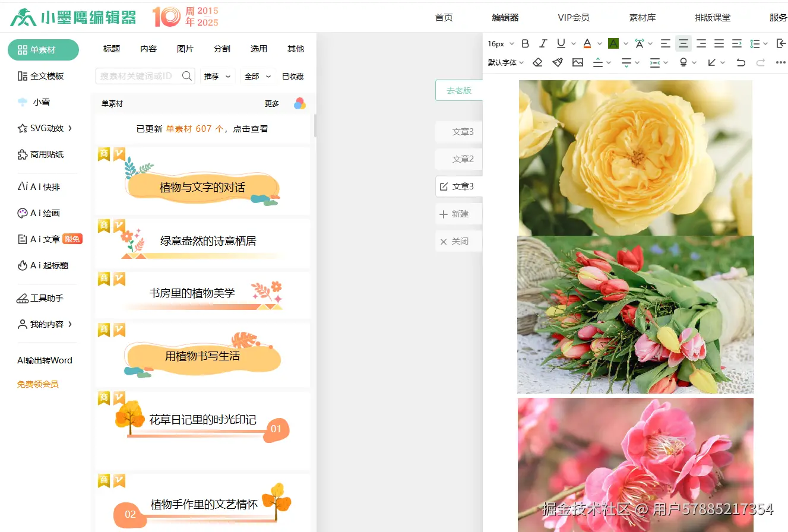Open 全文模板 in sidebar

coord(41,76)
